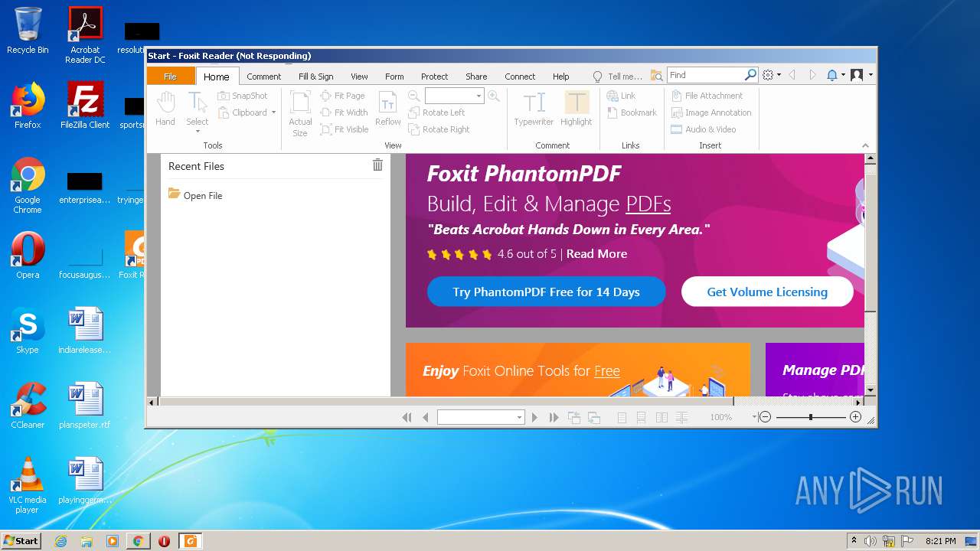The image size is (980, 551).
Task: Expand the Select tool dropdown arrow
Action: coord(197,132)
